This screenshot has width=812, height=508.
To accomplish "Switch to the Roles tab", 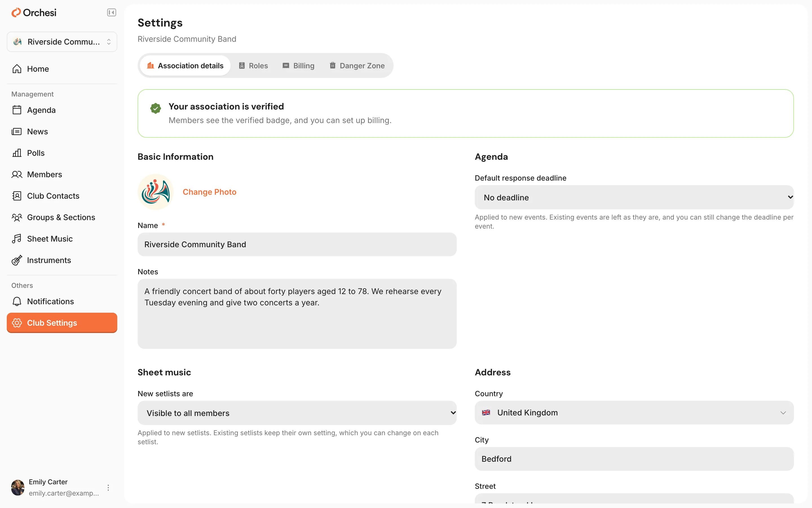I will (x=253, y=65).
